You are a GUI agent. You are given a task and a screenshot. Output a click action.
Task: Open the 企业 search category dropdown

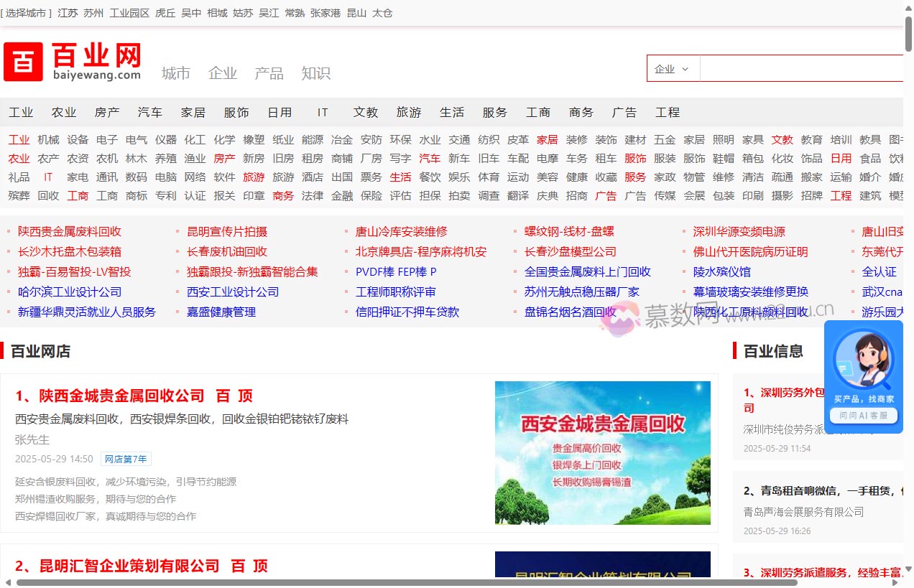(x=671, y=68)
